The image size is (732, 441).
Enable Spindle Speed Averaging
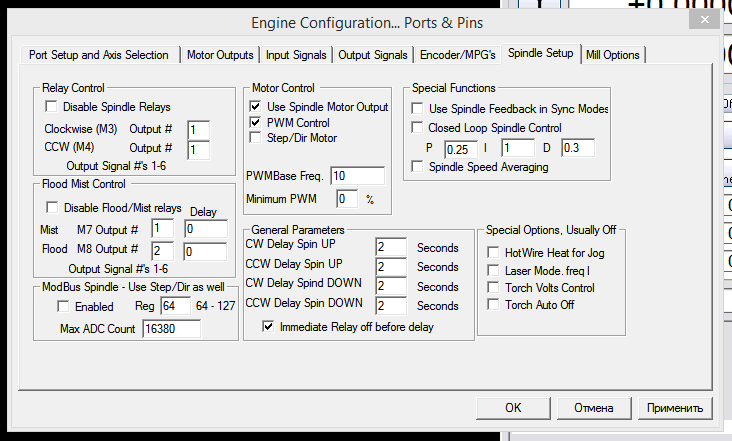tap(418, 167)
